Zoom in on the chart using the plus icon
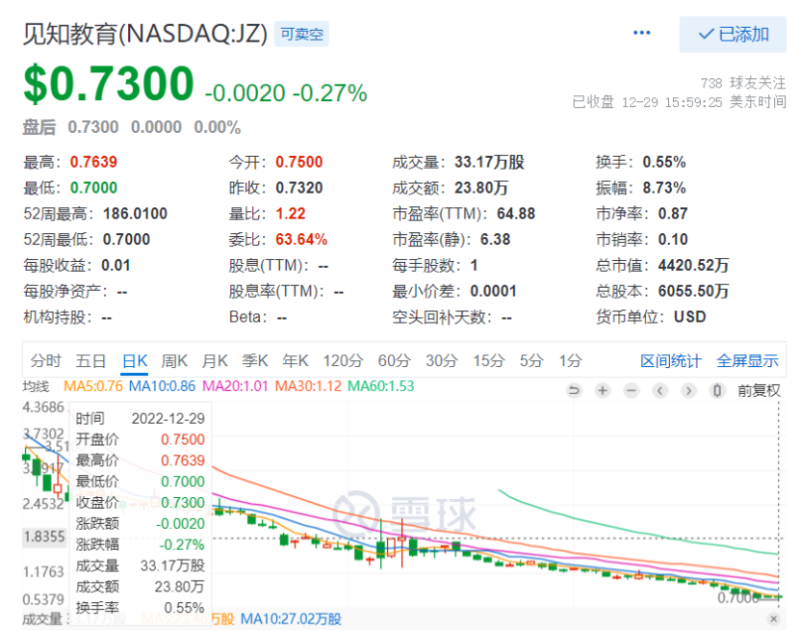The image size is (800, 630). [x=602, y=391]
